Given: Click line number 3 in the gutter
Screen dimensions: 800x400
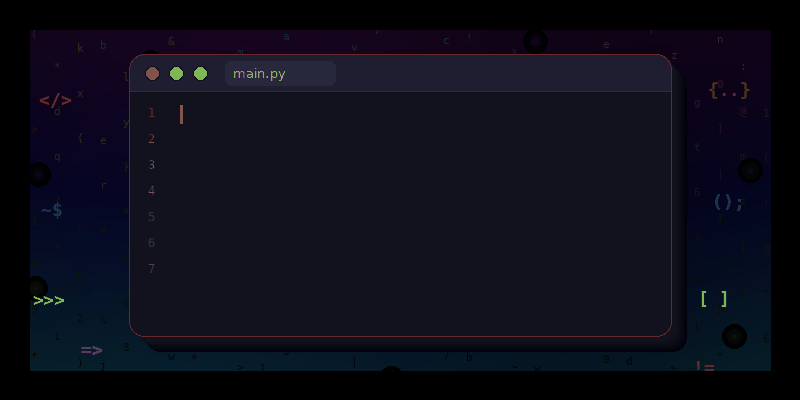Looking at the screenshot, I should click(152, 165).
